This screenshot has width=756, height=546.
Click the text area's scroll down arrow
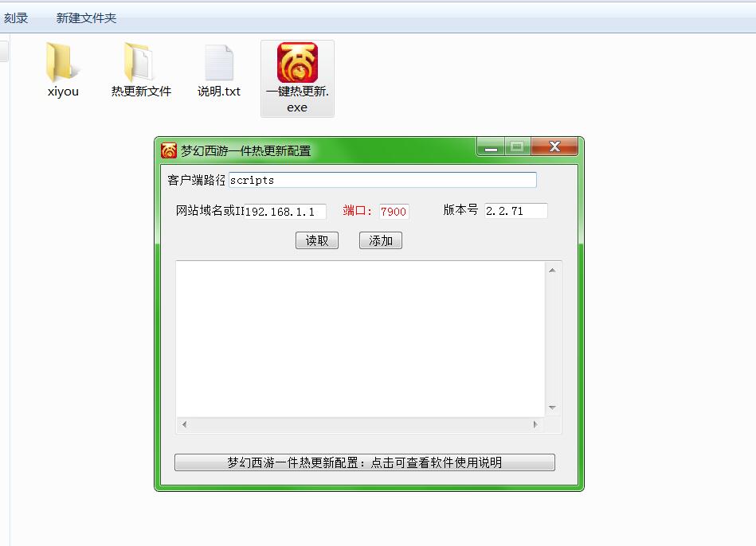(552, 408)
